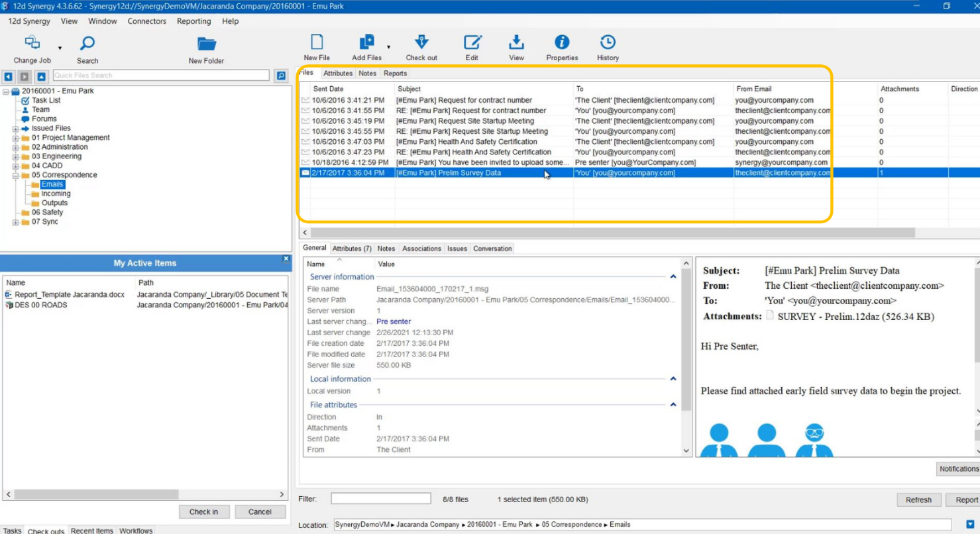This screenshot has width=980, height=534.
Task: Open the Add Files dropdown arrow
Action: [x=388, y=47]
